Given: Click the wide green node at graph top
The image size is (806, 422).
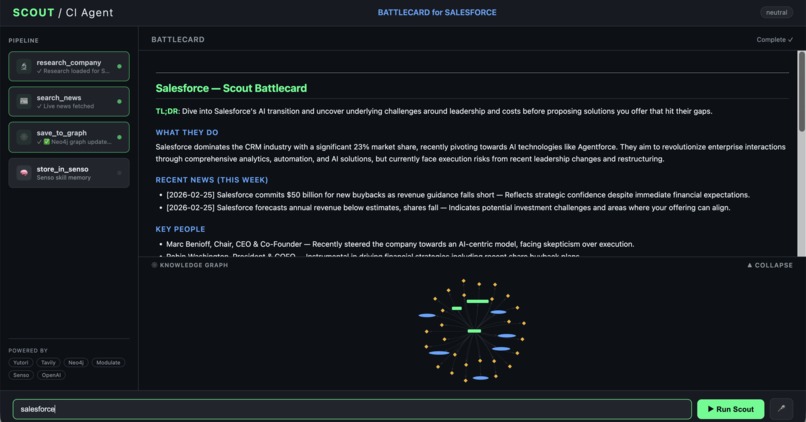Looking at the screenshot, I should 478,301.
